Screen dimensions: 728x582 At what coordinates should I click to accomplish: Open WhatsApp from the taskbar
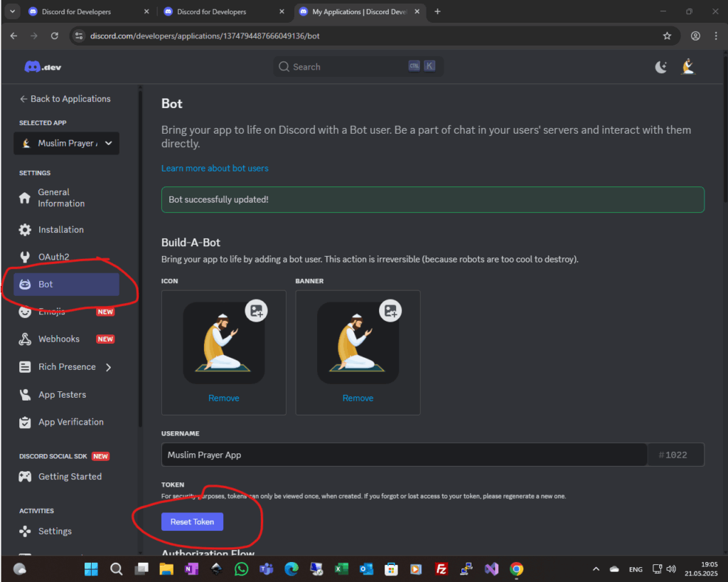[x=241, y=569]
